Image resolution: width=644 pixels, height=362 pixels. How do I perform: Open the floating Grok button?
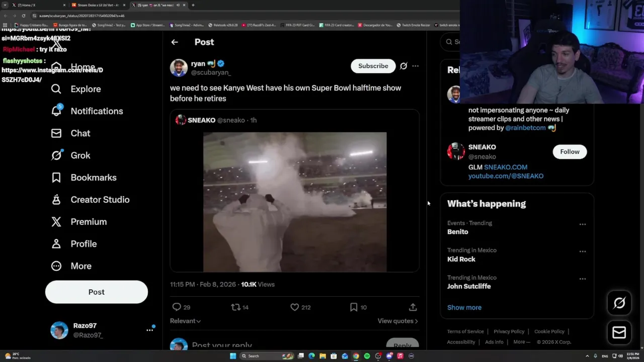pyautogui.click(x=619, y=303)
